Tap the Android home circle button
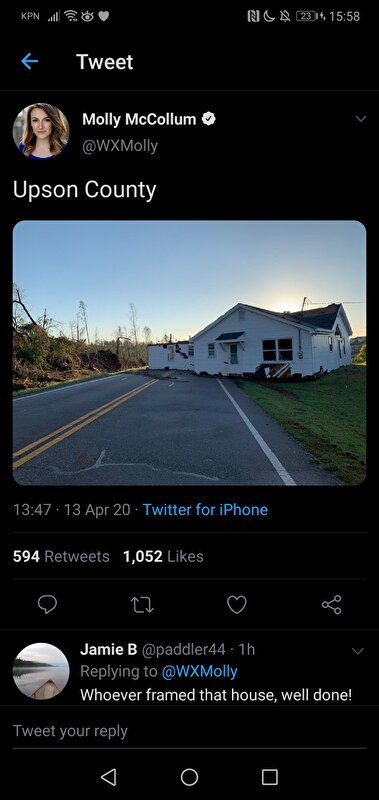The height and width of the screenshot is (800, 379). point(189,777)
